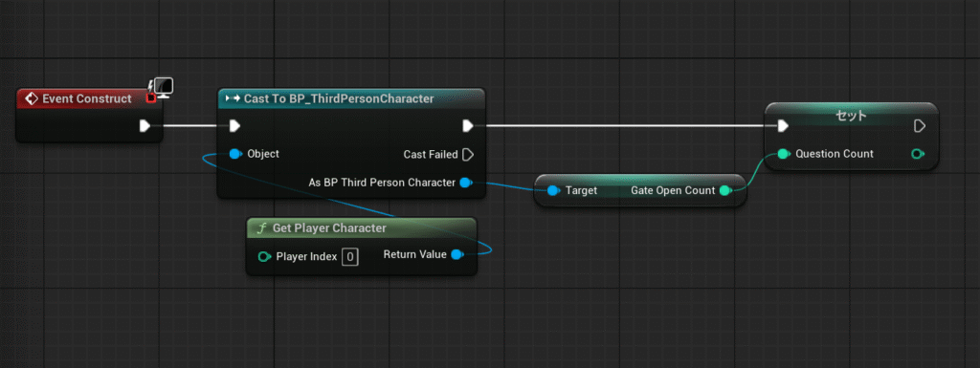Select Get Player Character node title
The height and width of the screenshot is (368, 980).
(329, 228)
